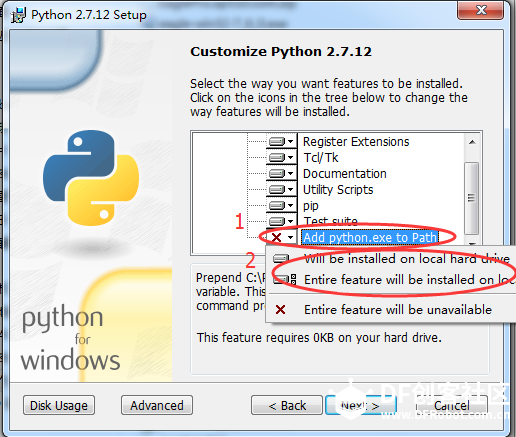The image size is (516, 437).
Task: Click the drive icon beside Documentation
Action: 277,173
